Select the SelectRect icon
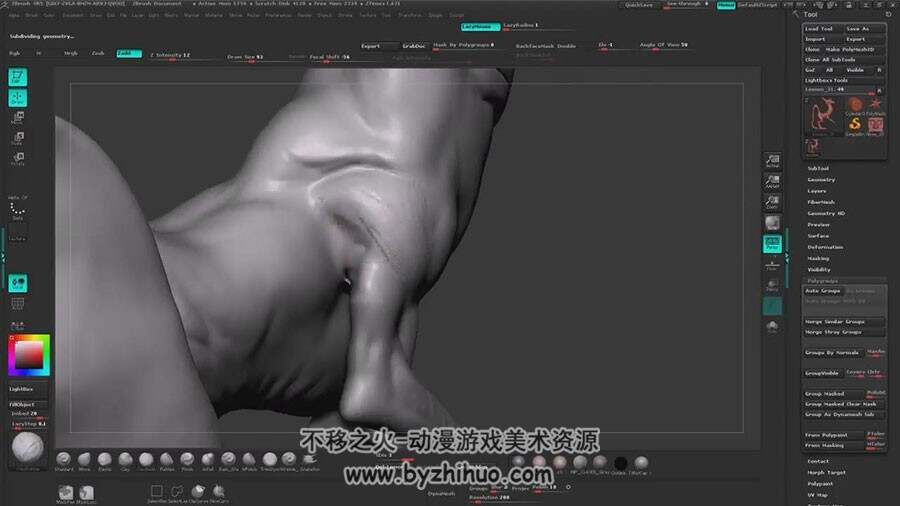The width and height of the screenshot is (900, 506). (x=156, y=492)
